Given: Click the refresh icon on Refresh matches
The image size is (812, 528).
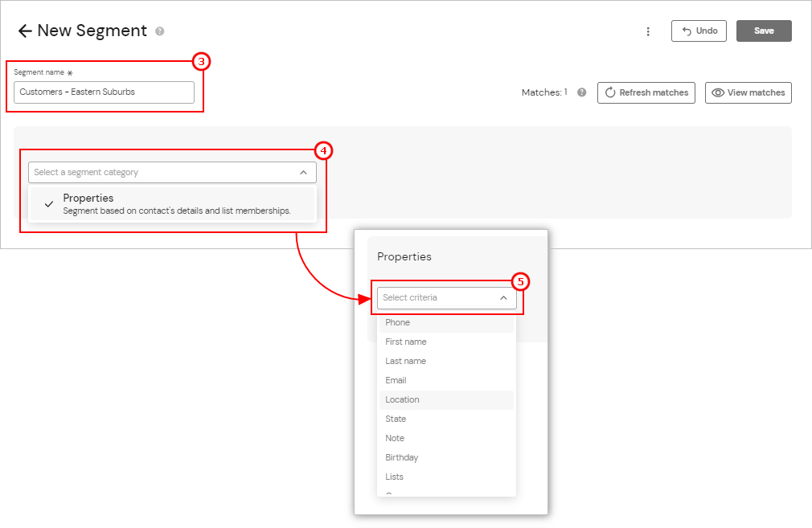Looking at the screenshot, I should click(609, 92).
